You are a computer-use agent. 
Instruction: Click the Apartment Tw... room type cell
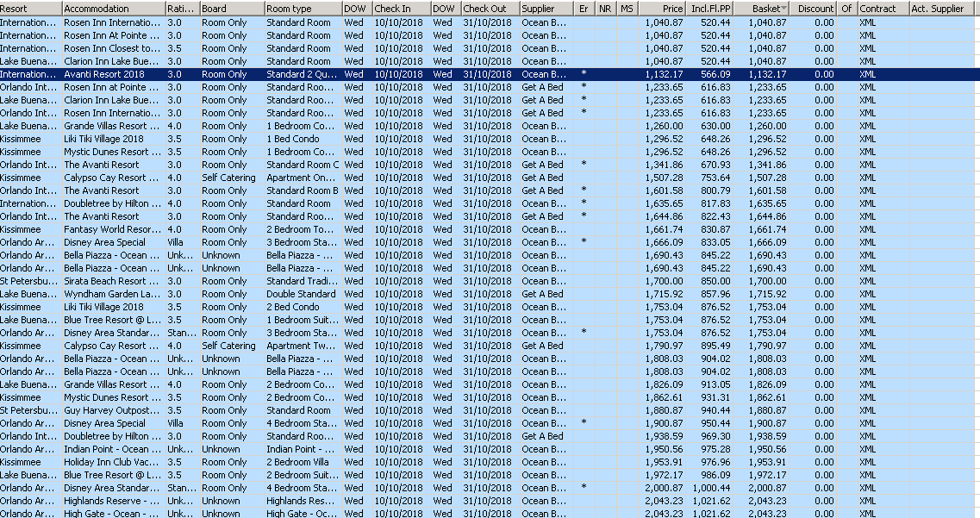tap(302, 346)
